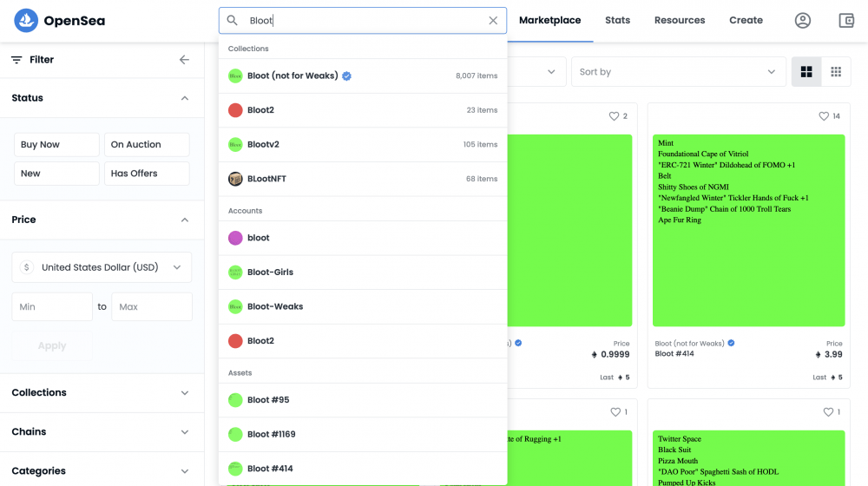This screenshot has width=868, height=486.
Task: Open the Bloot #414 asset result in search
Action: 363,469
